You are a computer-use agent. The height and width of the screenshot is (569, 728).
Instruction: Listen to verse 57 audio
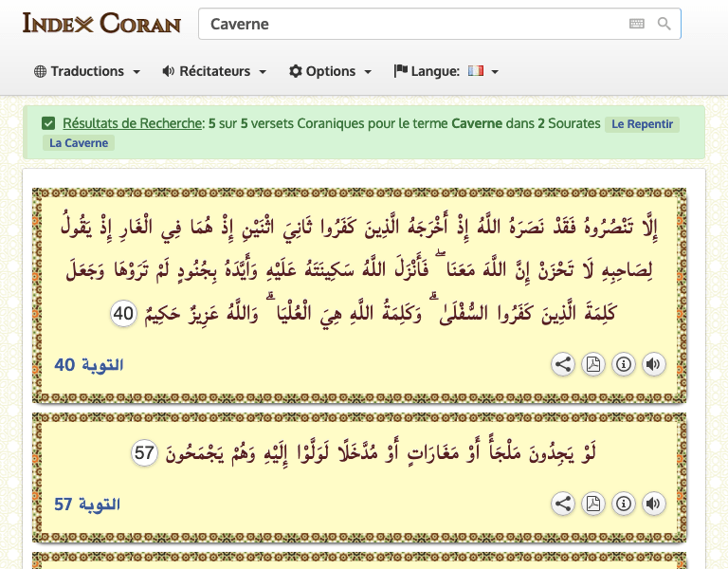click(x=653, y=505)
